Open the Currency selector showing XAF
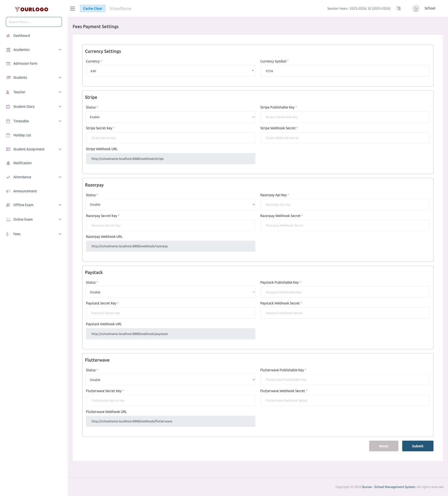 point(170,71)
